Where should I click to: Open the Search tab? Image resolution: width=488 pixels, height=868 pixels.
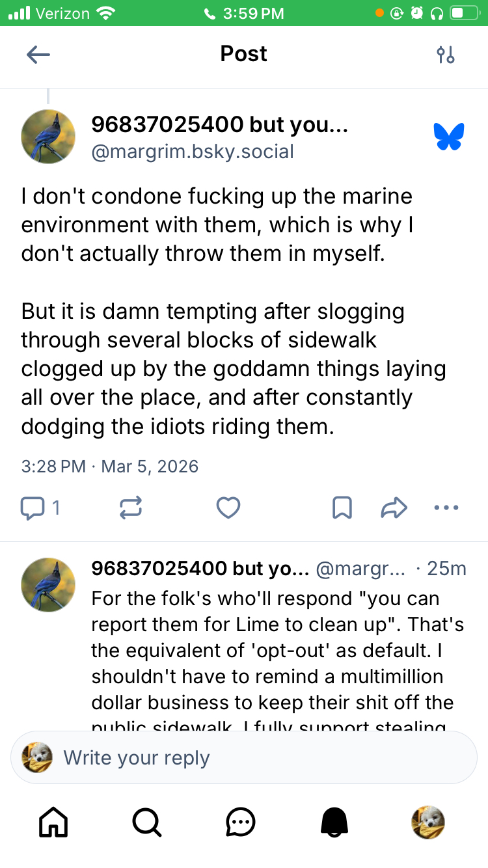tap(146, 822)
